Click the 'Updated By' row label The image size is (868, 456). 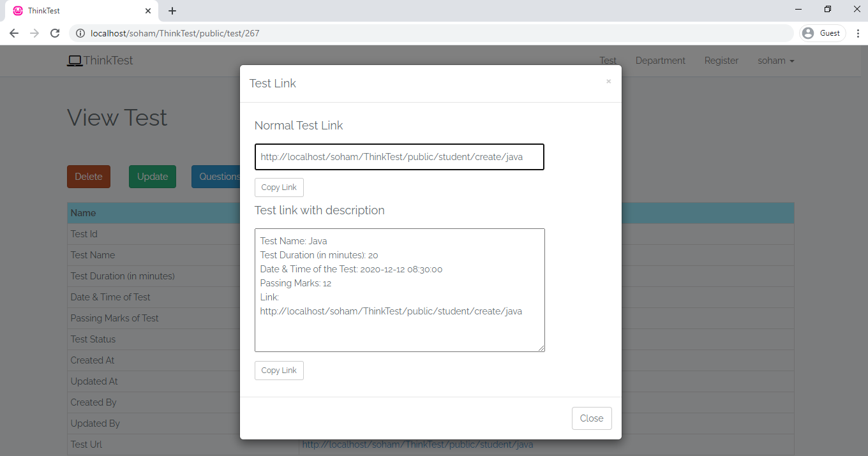click(x=95, y=423)
